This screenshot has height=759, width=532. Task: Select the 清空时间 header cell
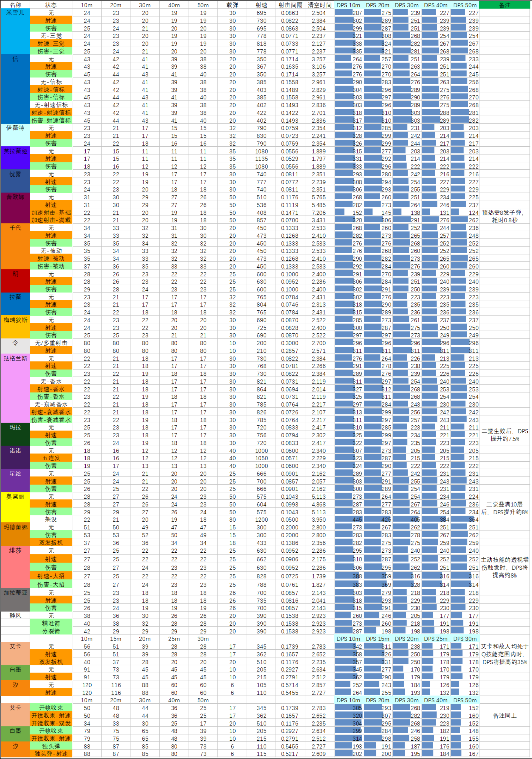pos(319,5)
